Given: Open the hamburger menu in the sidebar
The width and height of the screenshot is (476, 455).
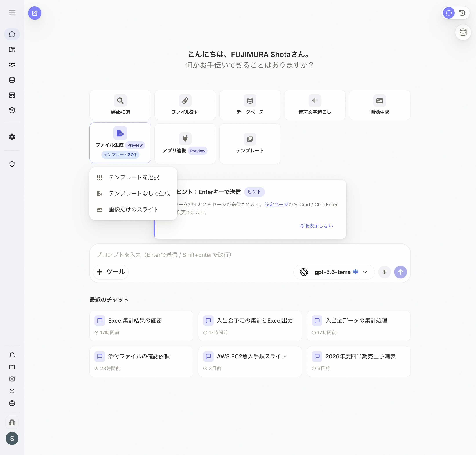Looking at the screenshot, I should coord(12,13).
